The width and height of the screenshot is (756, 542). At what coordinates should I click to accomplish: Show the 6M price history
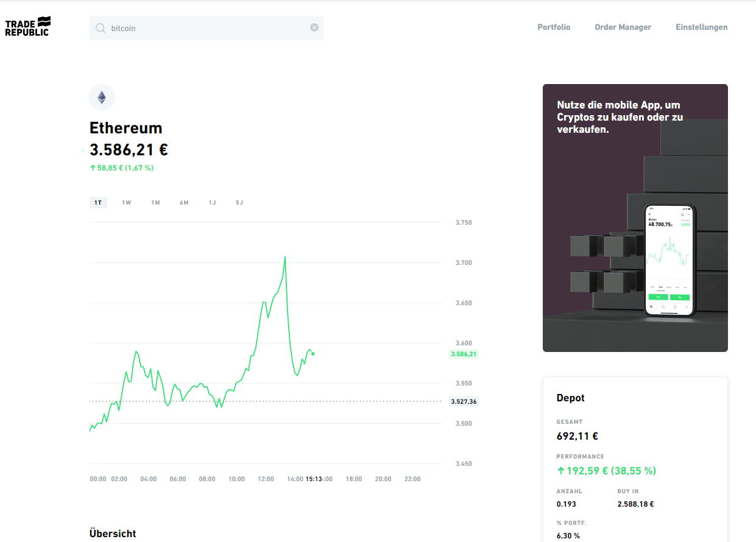coord(184,202)
